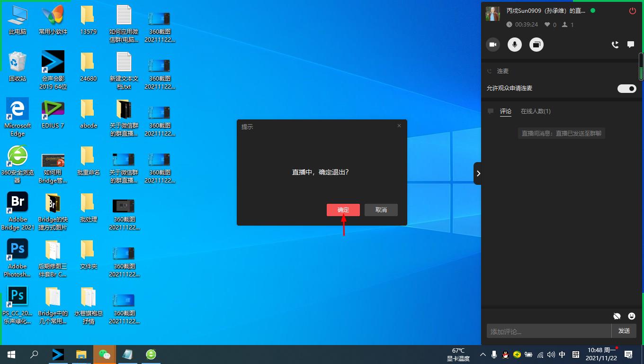Click the phone link-mic icon

tap(615, 45)
